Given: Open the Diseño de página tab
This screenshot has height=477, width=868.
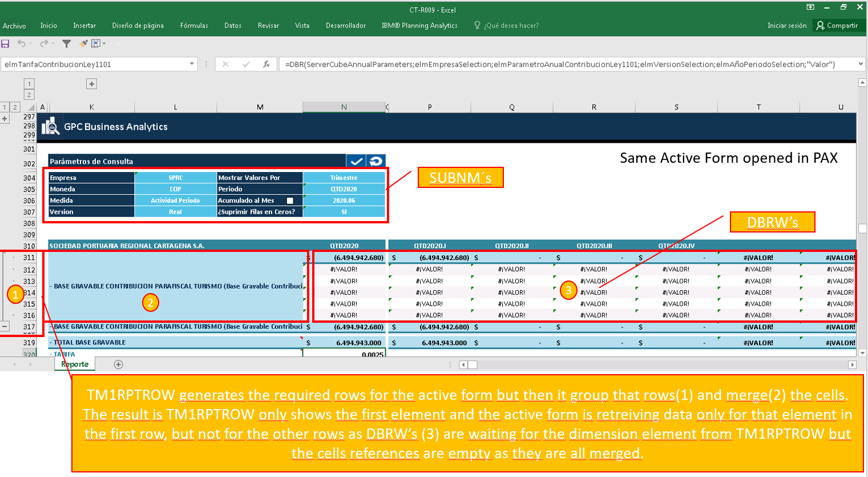Looking at the screenshot, I should [138, 26].
